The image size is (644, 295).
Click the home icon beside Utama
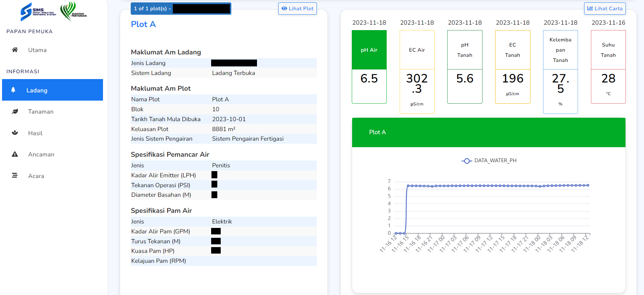tap(15, 50)
